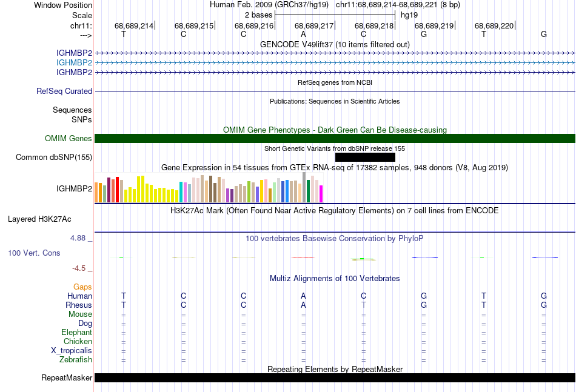576x392 pixels.
Task: Click the Elephant species label
Action: [77, 332]
